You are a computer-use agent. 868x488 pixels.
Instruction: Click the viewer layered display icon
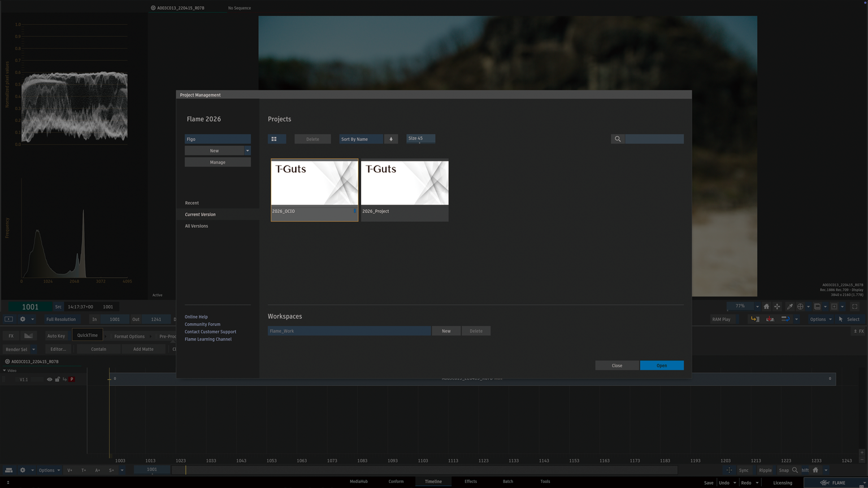[x=817, y=307]
